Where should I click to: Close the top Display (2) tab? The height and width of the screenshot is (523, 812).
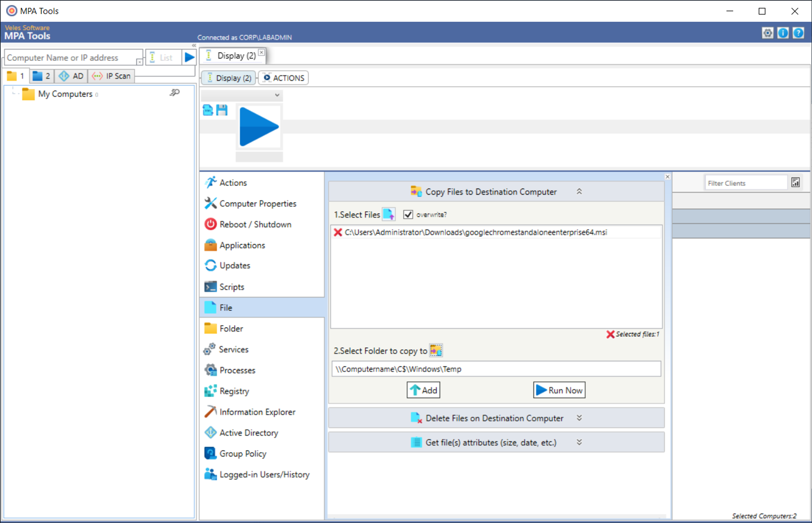[x=261, y=52]
